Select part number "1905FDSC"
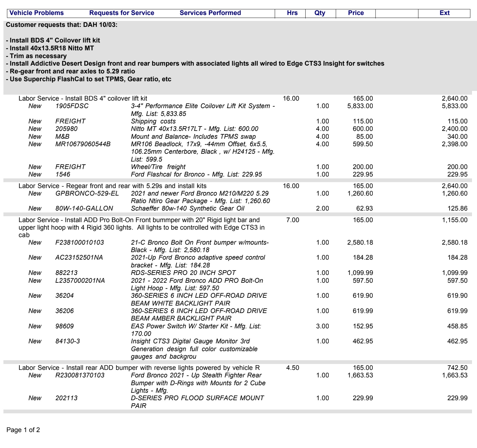Image resolution: width=477 pixels, height=448 pixels. click(72, 106)
